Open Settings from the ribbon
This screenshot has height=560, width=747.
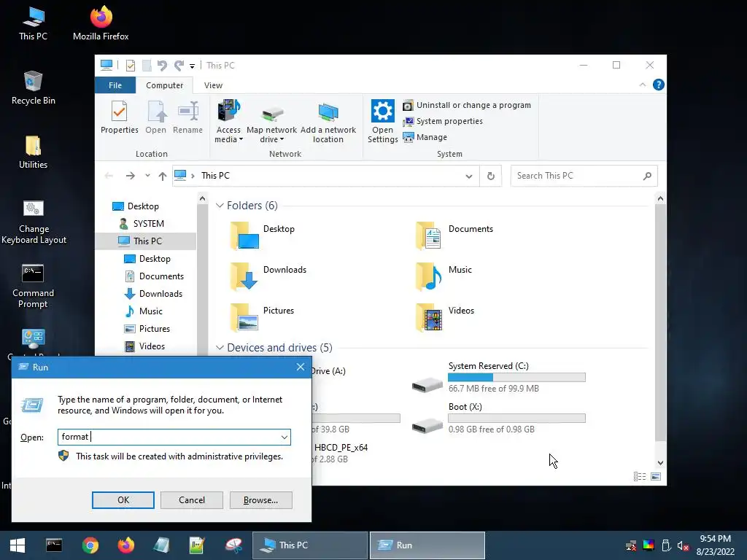click(382, 122)
